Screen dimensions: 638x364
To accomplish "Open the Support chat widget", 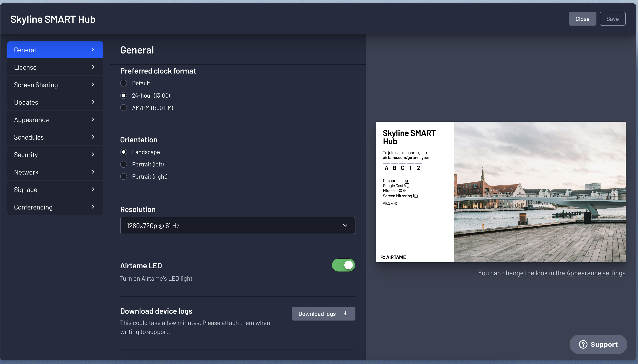I will click(x=598, y=344).
